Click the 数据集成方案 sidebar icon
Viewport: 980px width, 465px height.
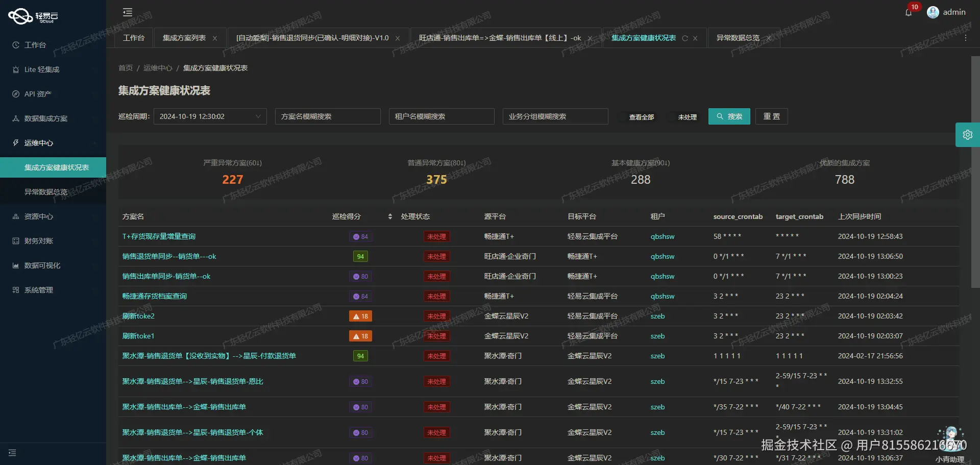pos(45,118)
